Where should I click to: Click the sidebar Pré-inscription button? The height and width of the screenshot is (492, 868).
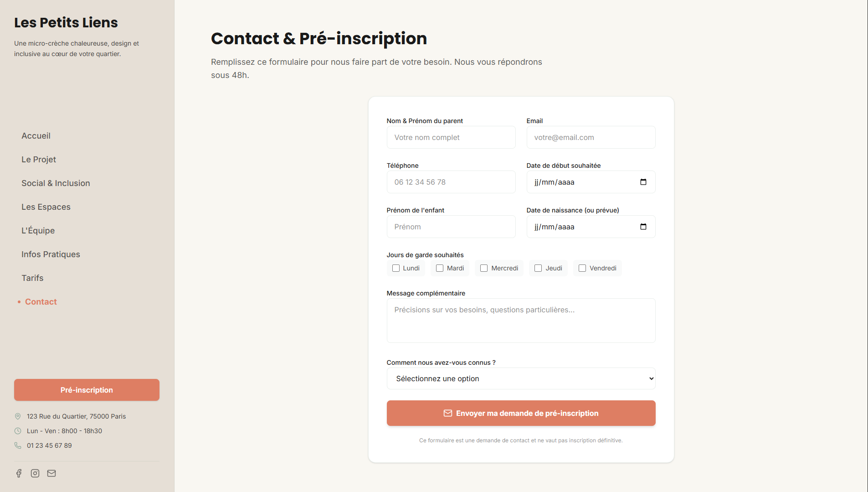pos(87,390)
